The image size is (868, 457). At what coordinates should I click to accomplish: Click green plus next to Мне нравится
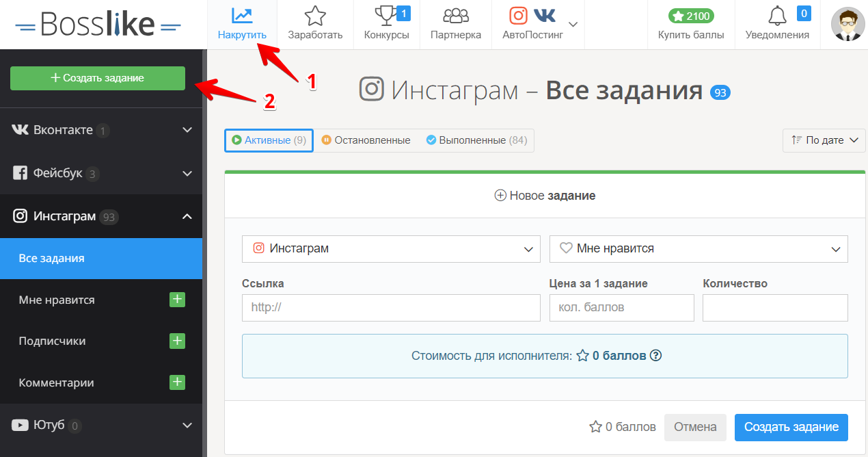click(x=177, y=299)
